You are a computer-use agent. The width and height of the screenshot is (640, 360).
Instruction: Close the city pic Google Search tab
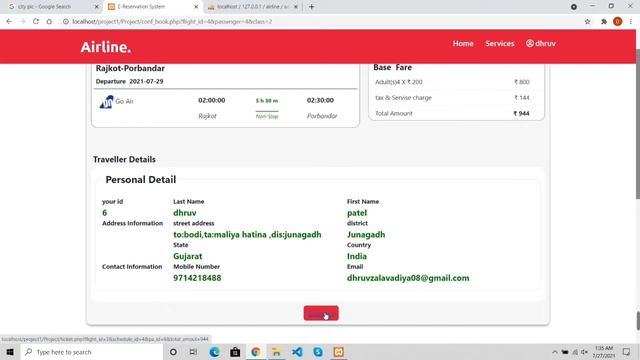tap(96, 7)
